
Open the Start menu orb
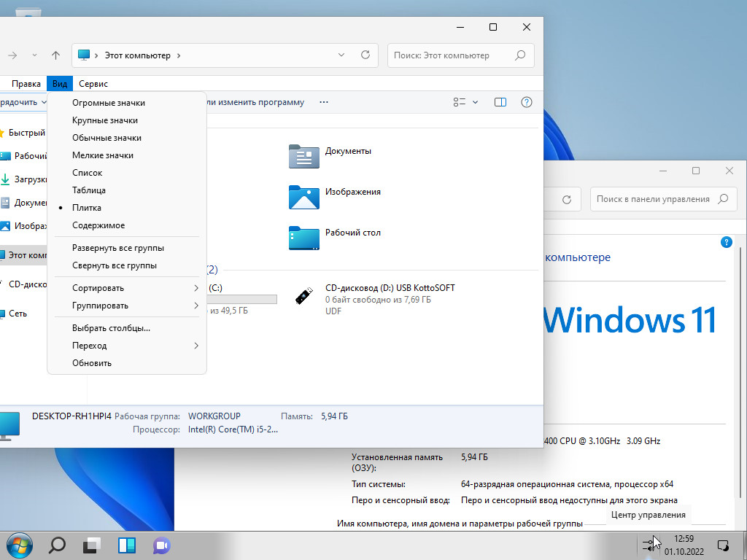coord(20,545)
